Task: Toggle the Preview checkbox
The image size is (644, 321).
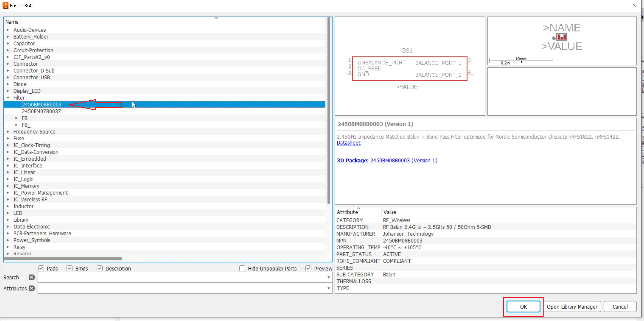Action: [308, 268]
